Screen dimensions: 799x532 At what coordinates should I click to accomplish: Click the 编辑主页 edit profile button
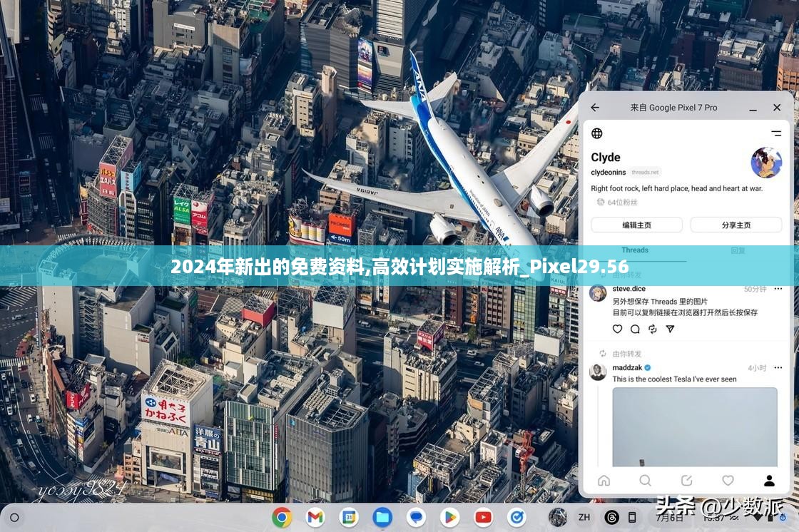coord(636,225)
